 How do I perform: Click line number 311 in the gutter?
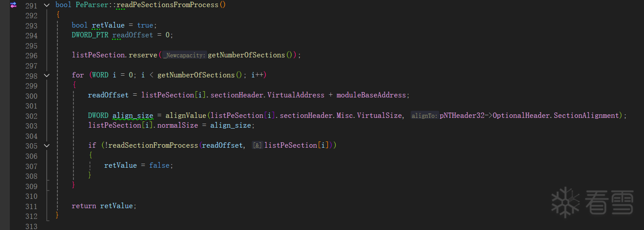coord(31,206)
